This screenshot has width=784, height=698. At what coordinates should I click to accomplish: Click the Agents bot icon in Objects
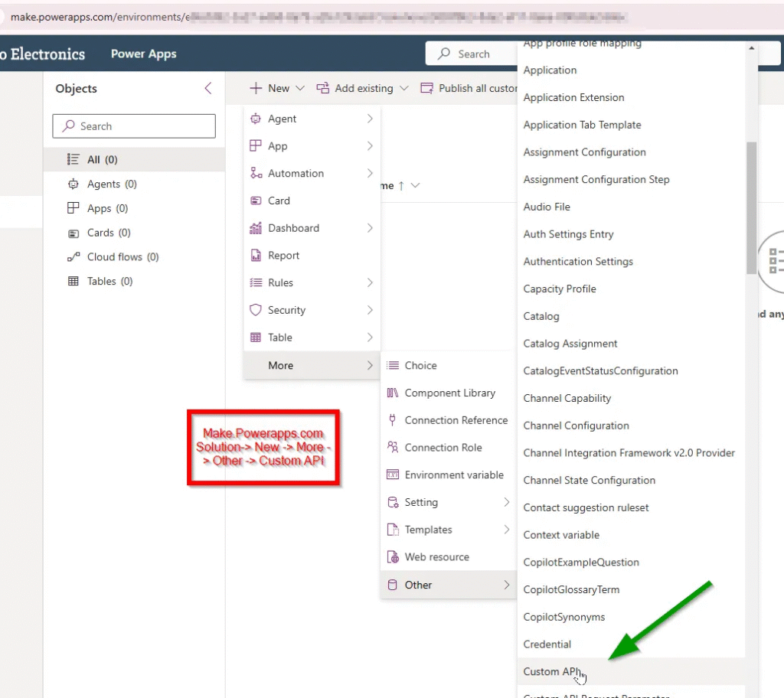[73, 184]
